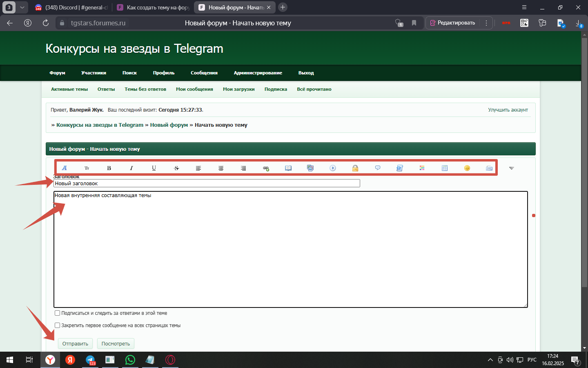
Task: Click the keyboard icon in editor toolbar
Action: pos(489,168)
